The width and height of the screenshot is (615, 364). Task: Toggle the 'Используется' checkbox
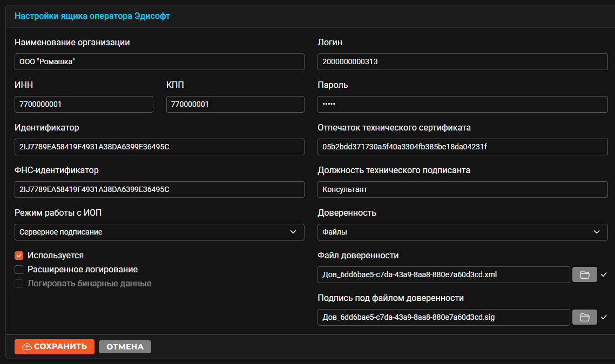tap(19, 256)
